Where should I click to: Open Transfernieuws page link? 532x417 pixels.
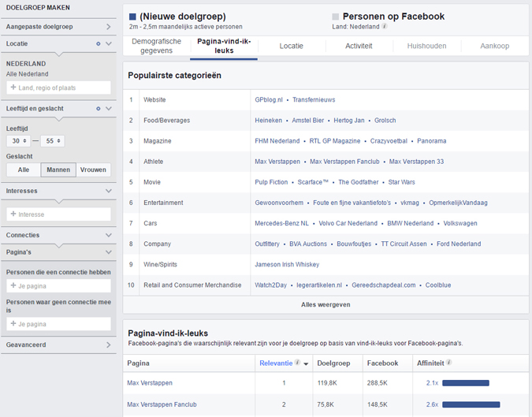[x=314, y=100]
